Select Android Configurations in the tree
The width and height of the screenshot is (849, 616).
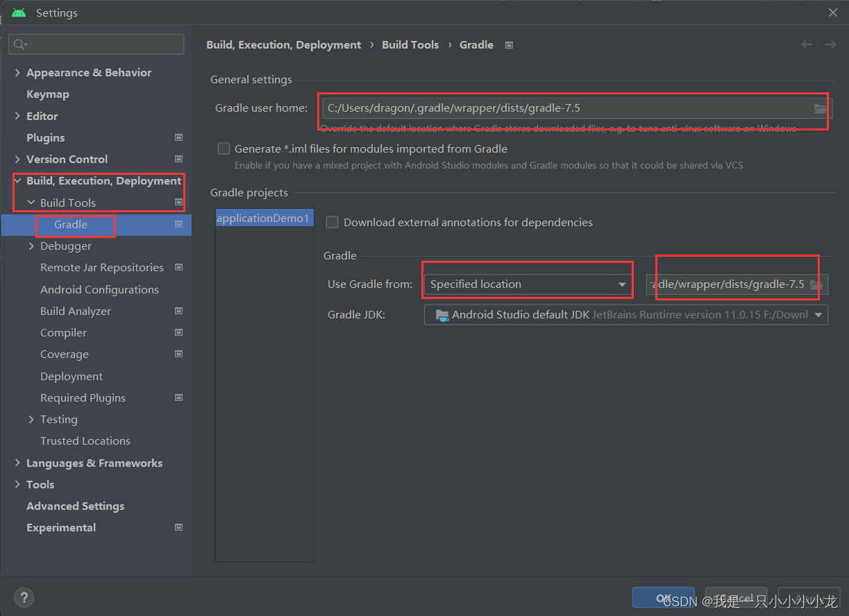pyautogui.click(x=99, y=289)
